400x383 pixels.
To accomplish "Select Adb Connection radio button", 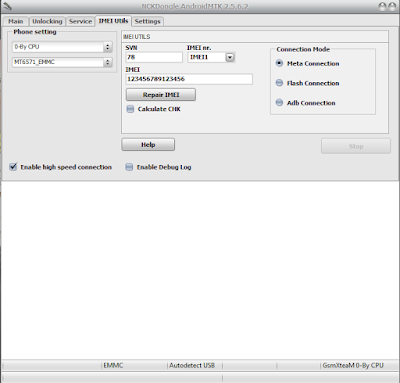I will (x=279, y=103).
